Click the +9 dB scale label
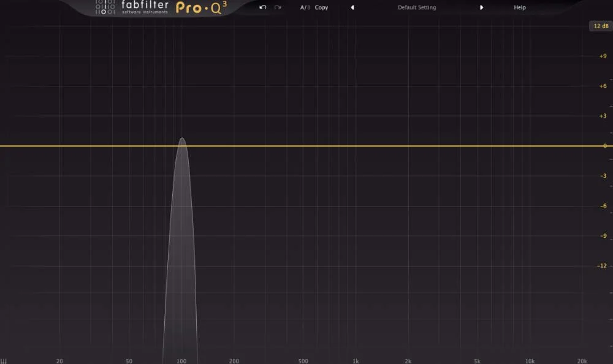Screen dimensions: 613x364 tap(603, 56)
